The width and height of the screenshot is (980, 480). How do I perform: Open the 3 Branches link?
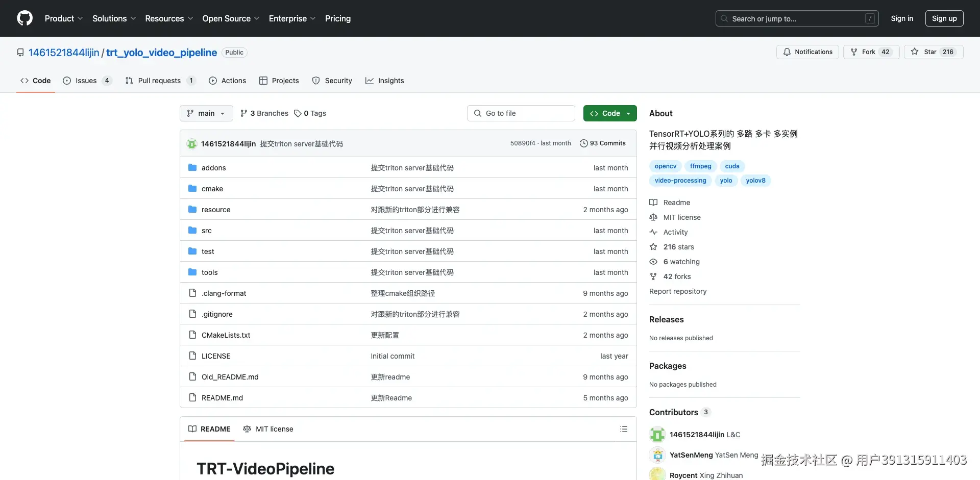tap(264, 113)
